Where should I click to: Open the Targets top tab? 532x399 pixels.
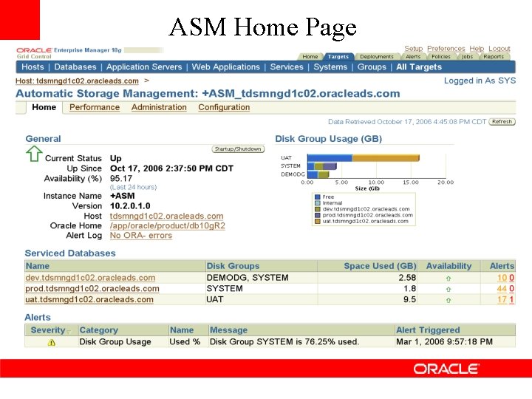pyautogui.click(x=338, y=57)
